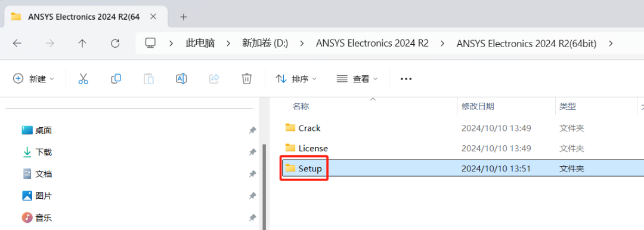Click ANSYS Electronics 2024 R2(64bit) breadcrumb

pos(526,43)
